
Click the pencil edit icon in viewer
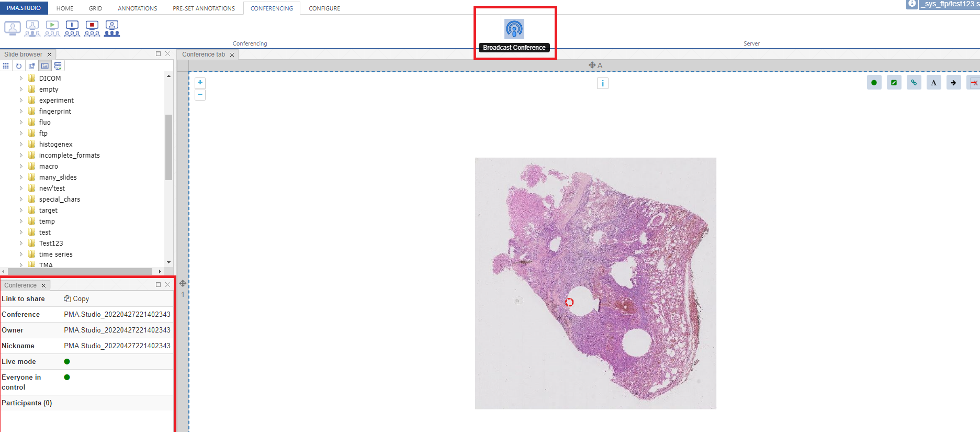click(894, 83)
